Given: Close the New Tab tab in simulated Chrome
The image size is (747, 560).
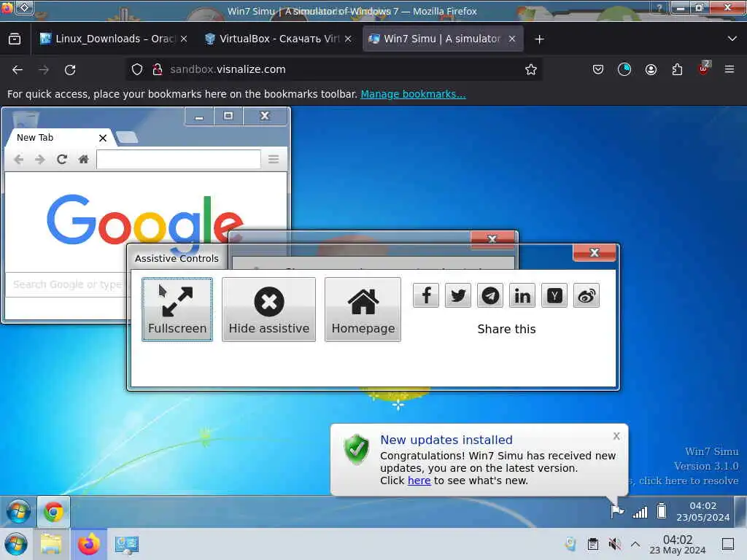Looking at the screenshot, I should click(x=102, y=138).
